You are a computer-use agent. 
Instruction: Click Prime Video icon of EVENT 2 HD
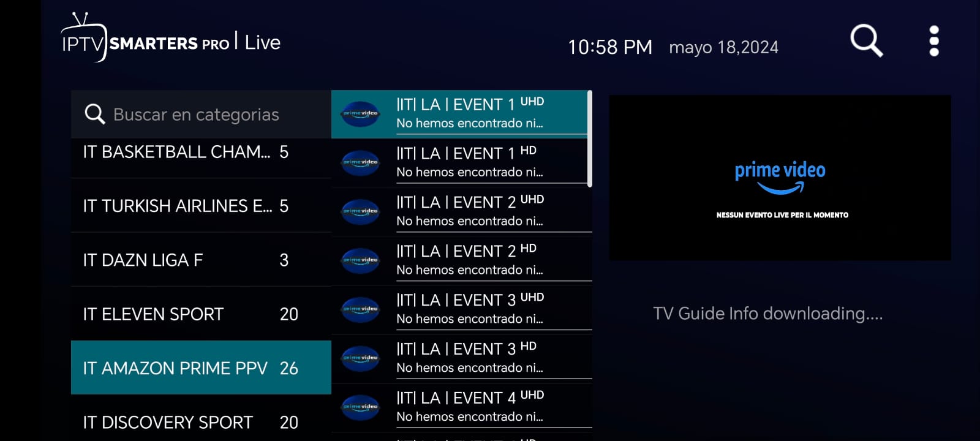tap(360, 260)
